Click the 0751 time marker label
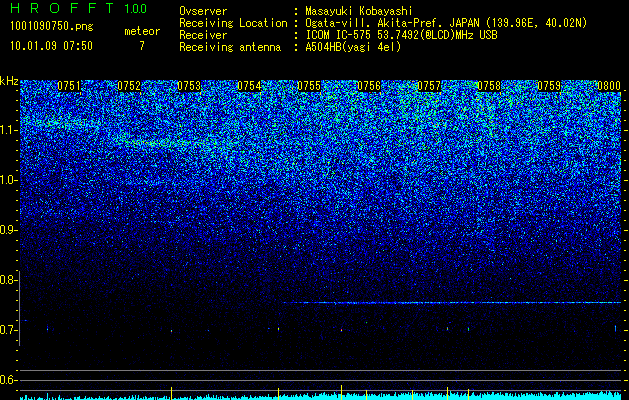Screen dimensions: 629x400 (69, 86)
